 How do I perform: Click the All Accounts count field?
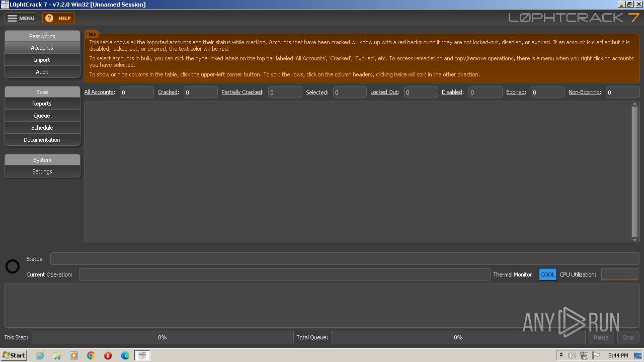[137, 92]
